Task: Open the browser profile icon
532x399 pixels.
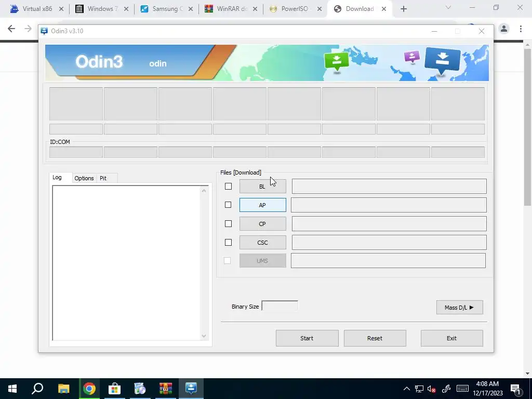Action: pyautogui.click(x=504, y=29)
